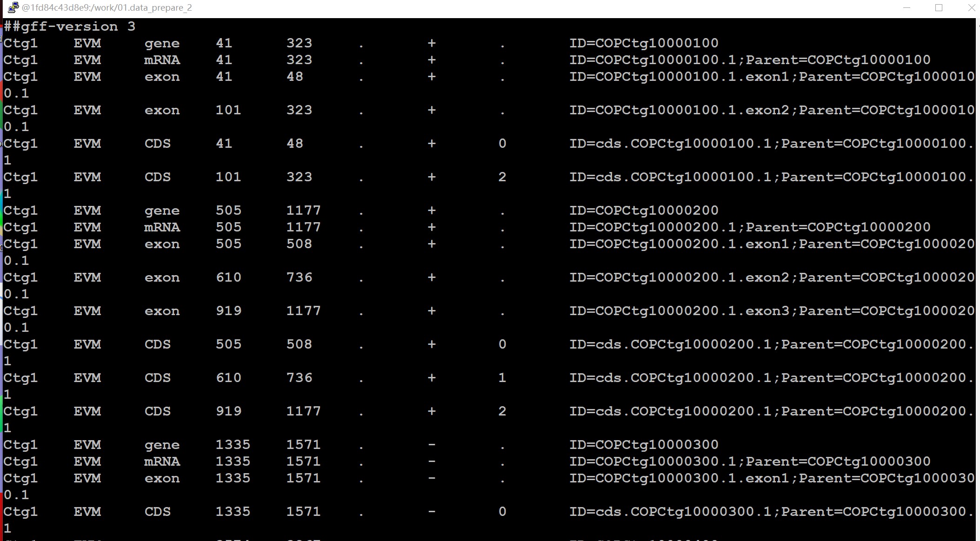Click the 'COPCtg10000100.1.exon2' ID attribute
Screen dimensions: 980x541
pyautogui.click(x=679, y=110)
